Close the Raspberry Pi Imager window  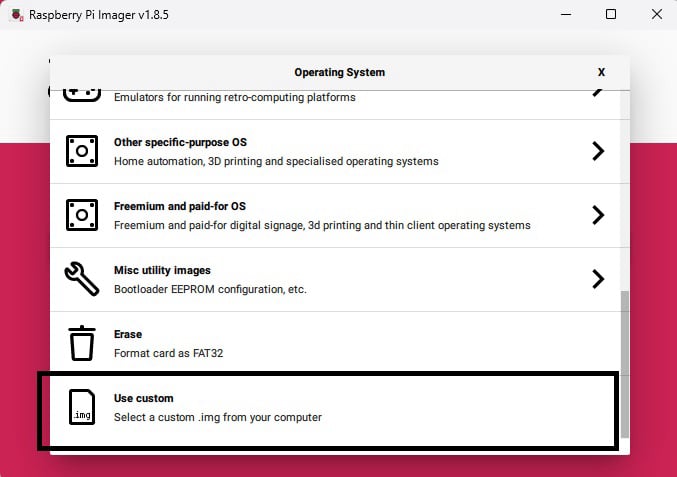657,15
